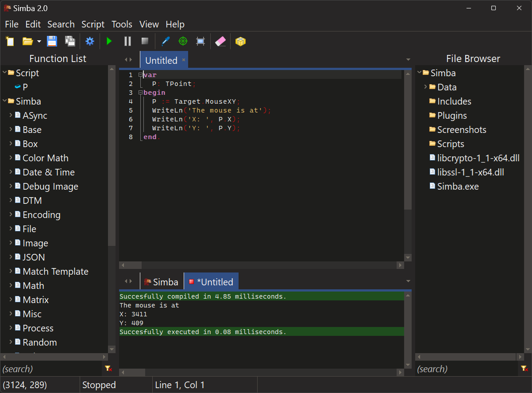The image size is (532, 393).
Task: Expand the ASync function group
Action: click(x=11, y=115)
